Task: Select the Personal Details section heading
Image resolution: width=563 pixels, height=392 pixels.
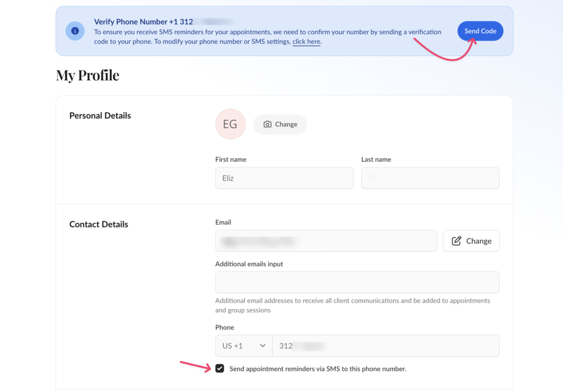Action: pyautogui.click(x=100, y=115)
